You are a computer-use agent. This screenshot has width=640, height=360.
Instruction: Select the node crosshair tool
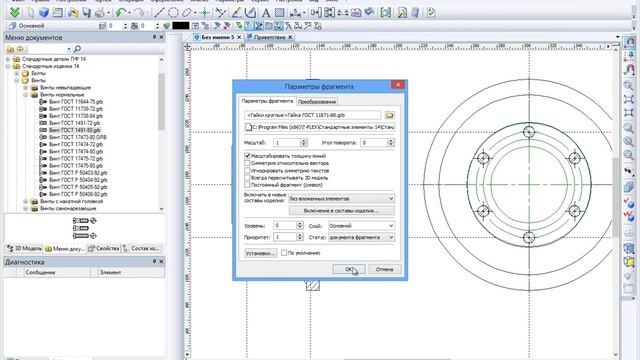pos(205,13)
